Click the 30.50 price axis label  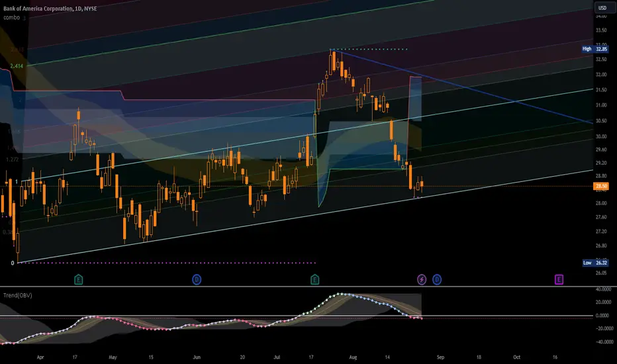click(x=601, y=121)
